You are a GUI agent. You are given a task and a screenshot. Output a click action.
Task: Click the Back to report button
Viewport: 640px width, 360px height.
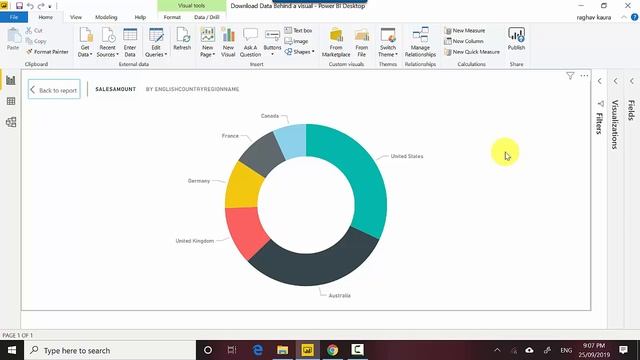coord(54,89)
